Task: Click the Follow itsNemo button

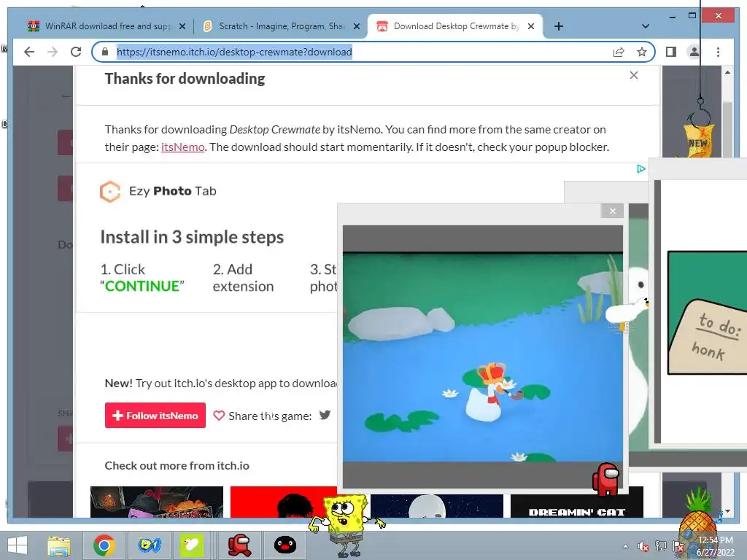Action: [155, 415]
